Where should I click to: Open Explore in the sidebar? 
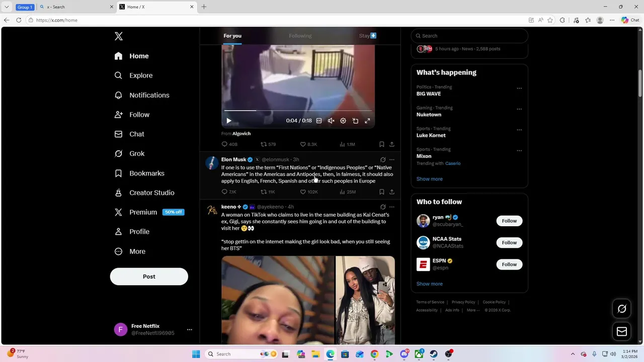click(133, 75)
